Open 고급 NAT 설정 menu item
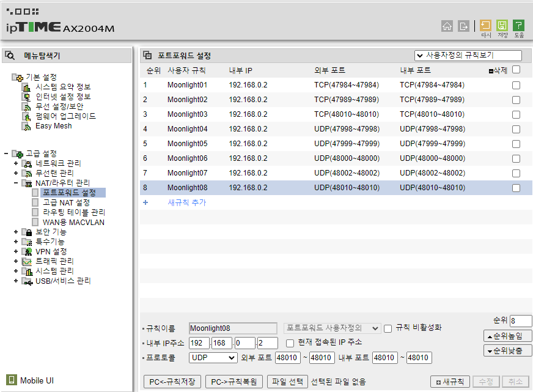Image resolution: width=533 pixels, height=392 pixels. pyautogui.click(x=66, y=203)
